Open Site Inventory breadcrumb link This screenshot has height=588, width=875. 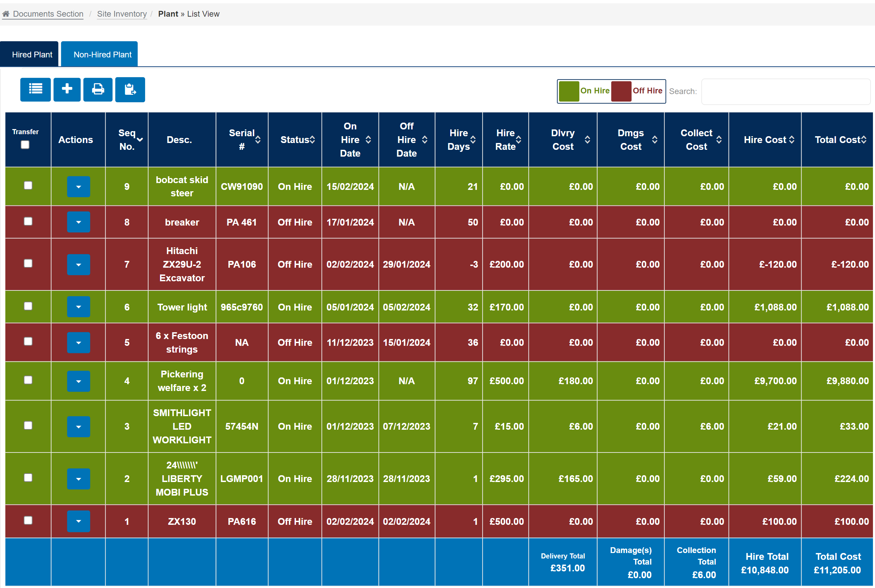click(x=122, y=14)
